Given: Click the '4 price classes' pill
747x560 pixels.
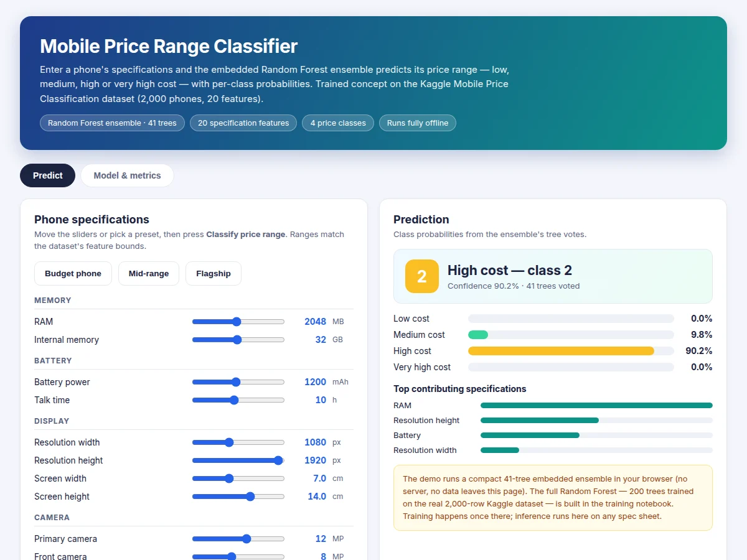Looking at the screenshot, I should (338, 123).
